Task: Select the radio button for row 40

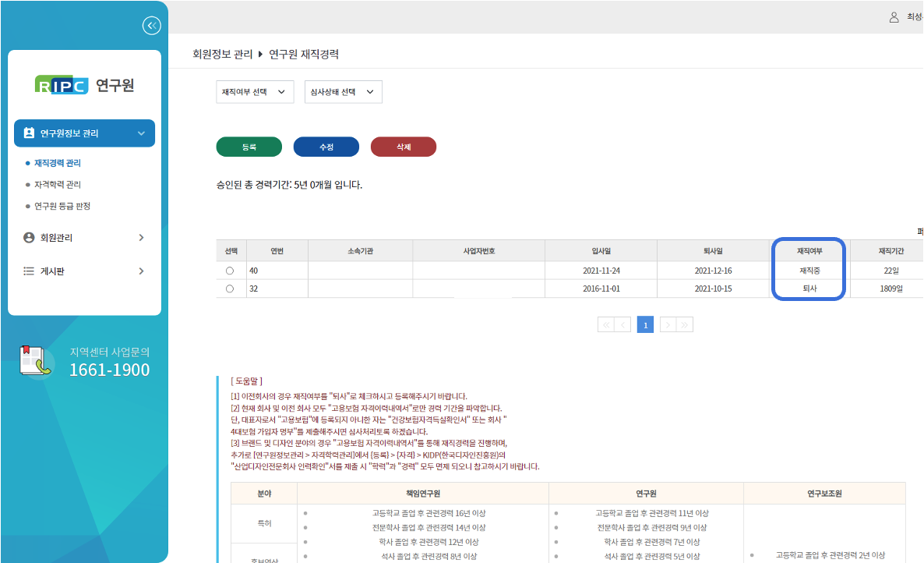Action: tap(229, 271)
